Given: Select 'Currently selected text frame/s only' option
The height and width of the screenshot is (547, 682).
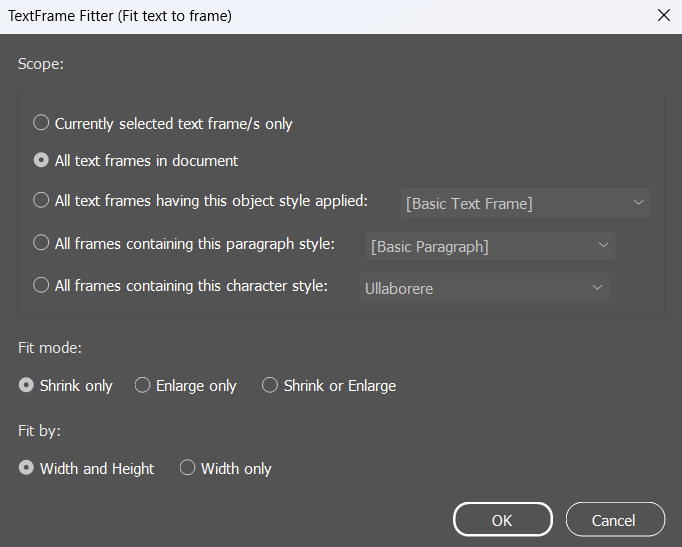Looking at the screenshot, I should (x=41, y=123).
